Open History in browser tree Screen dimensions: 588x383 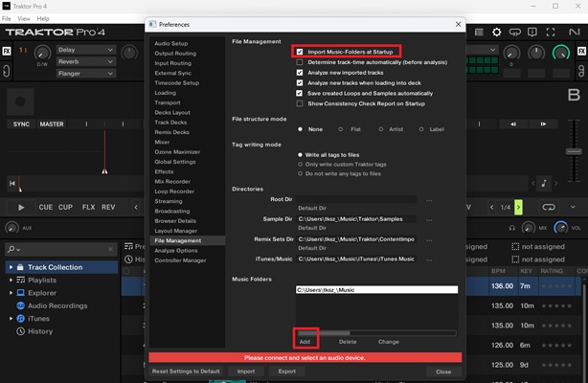[x=40, y=331]
